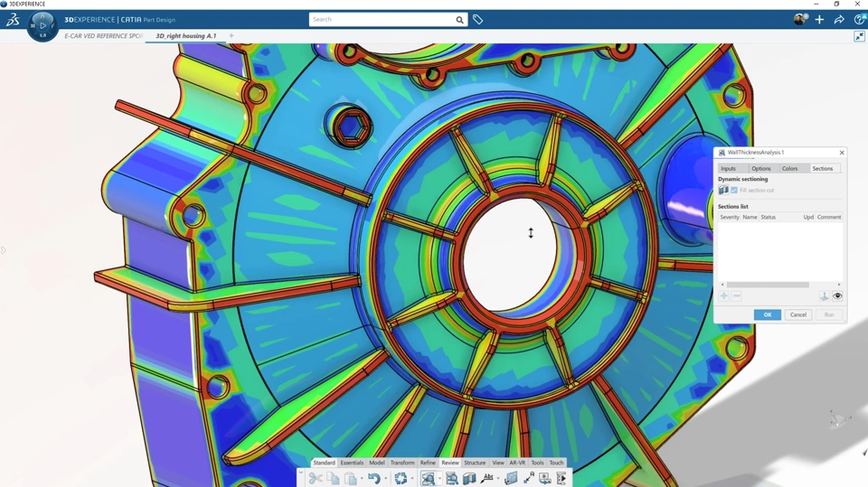
Task: Open the AR-VR toolbar tab
Action: pos(517,463)
